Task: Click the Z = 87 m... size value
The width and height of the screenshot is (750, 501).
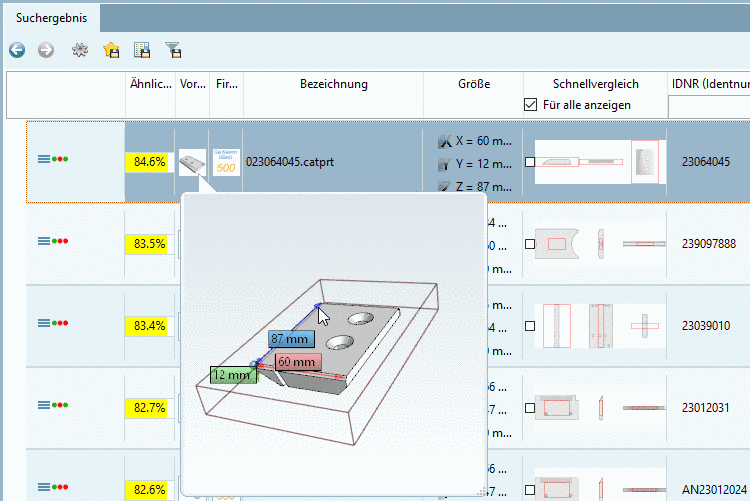Action: [483, 187]
